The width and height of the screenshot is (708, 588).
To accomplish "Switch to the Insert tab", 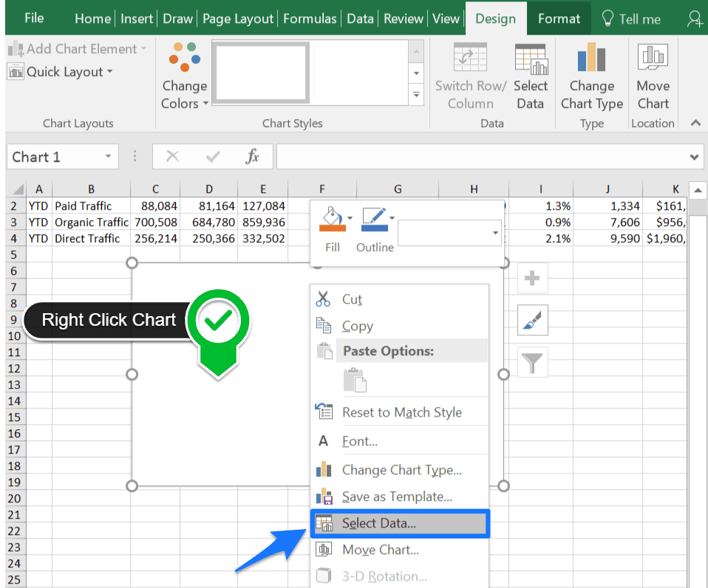I will click(137, 18).
